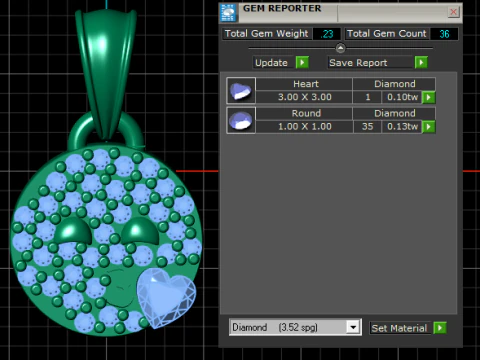The image size is (480, 360).
Task: Click the 0.10tw weight cell
Action: click(x=402, y=97)
